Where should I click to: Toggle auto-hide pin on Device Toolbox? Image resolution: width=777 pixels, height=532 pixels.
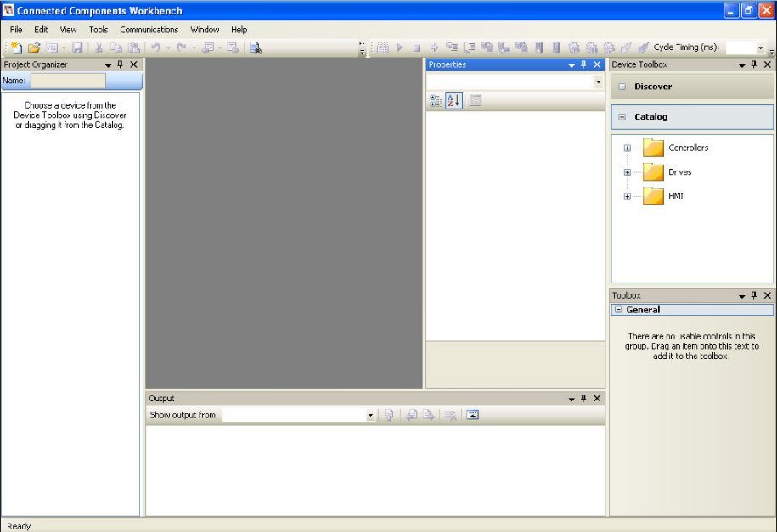754,64
